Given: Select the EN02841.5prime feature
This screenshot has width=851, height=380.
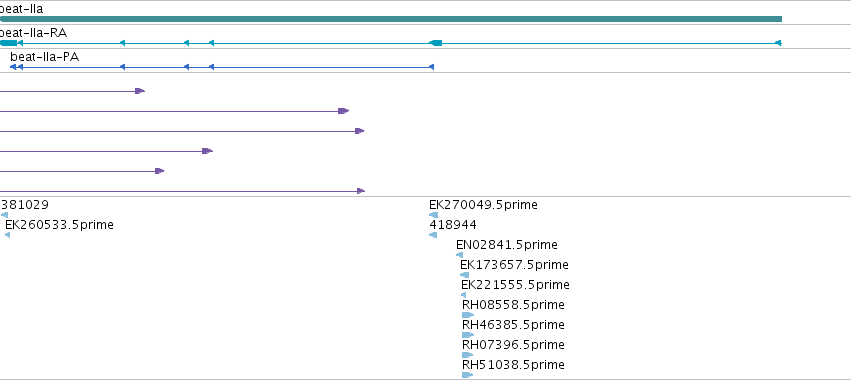Looking at the screenshot, I should click(x=506, y=245).
